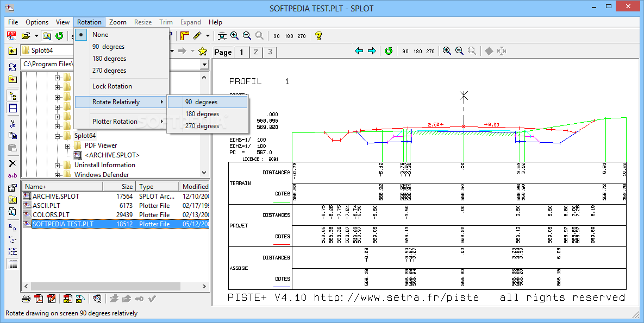Choose 180 degrees in Rotate Relatively submenu

pyautogui.click(x=208, y=114)
